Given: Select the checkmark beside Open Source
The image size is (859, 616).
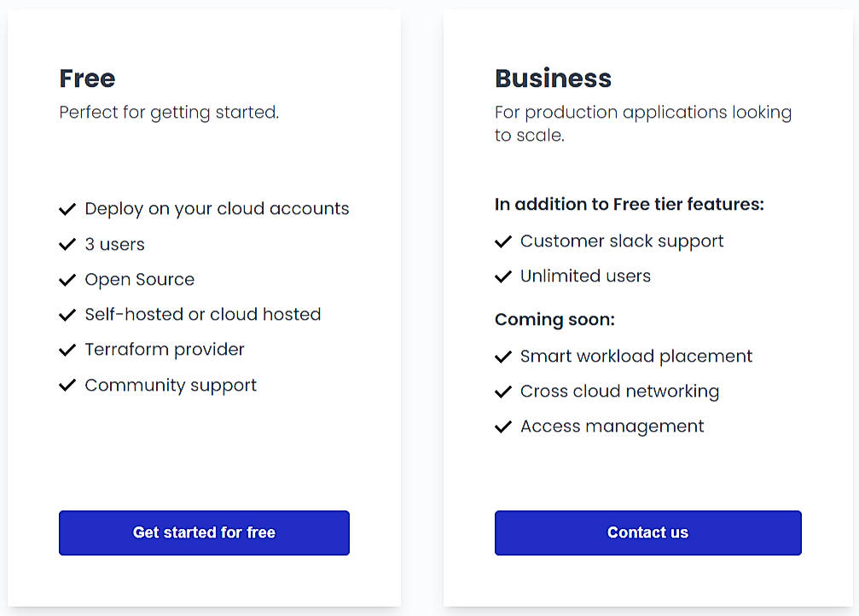Looking at the screenshot, I should click(x=67, y=280).
